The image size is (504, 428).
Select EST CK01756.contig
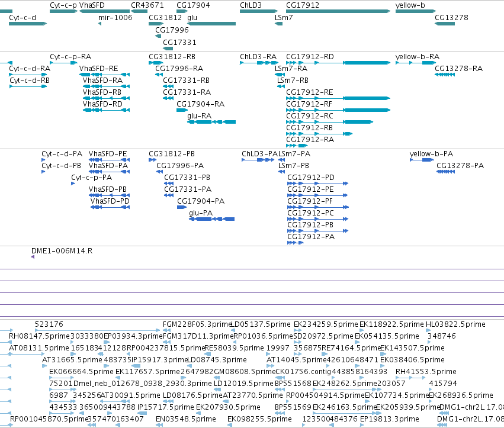tap(303, 372)
